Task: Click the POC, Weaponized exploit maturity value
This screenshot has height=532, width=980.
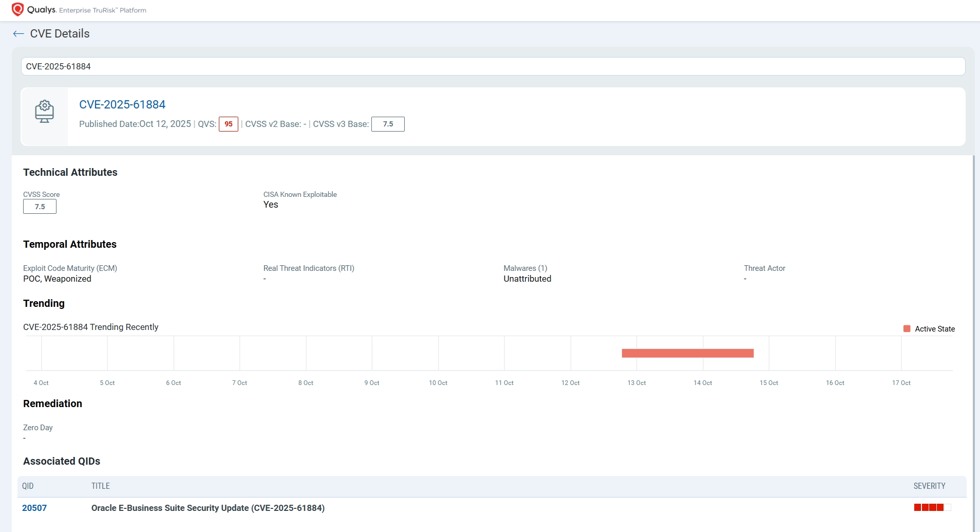Action: pos(57,279)
